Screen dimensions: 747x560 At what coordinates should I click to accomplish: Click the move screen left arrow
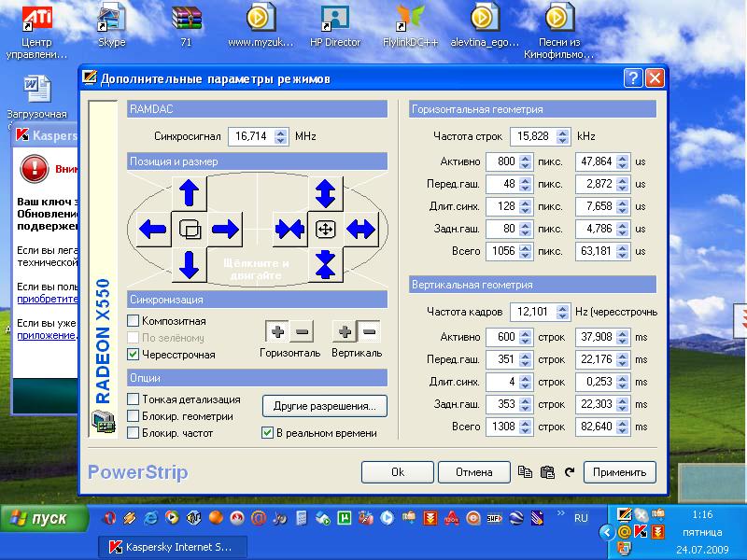click(152, 229)
